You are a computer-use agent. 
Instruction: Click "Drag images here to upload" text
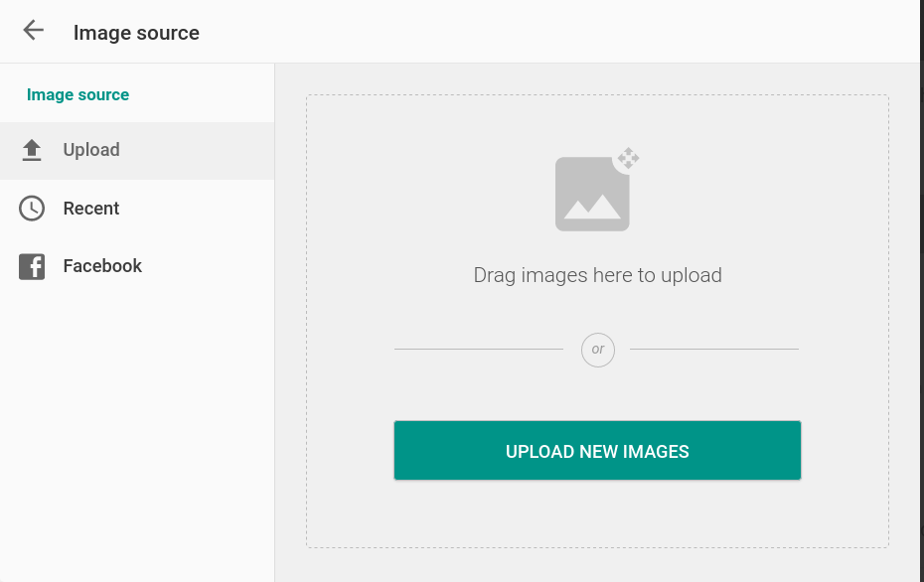[597, 275]
